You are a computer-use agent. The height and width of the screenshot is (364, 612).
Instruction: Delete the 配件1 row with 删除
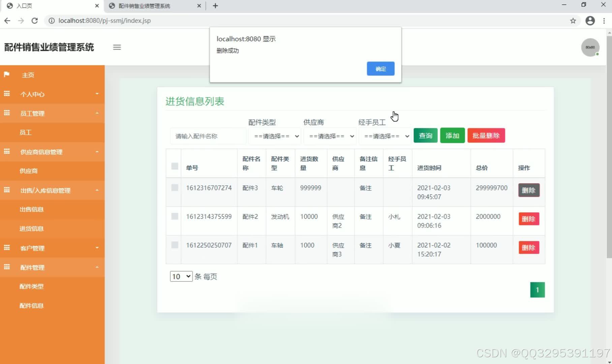pos(528,247)
